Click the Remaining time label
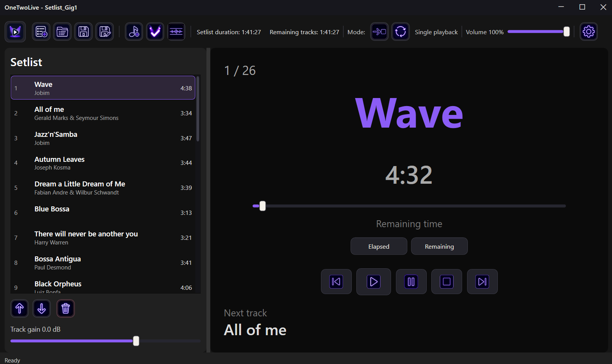The height and width of the screenshot is (364, 612). (x=409, y=224)
